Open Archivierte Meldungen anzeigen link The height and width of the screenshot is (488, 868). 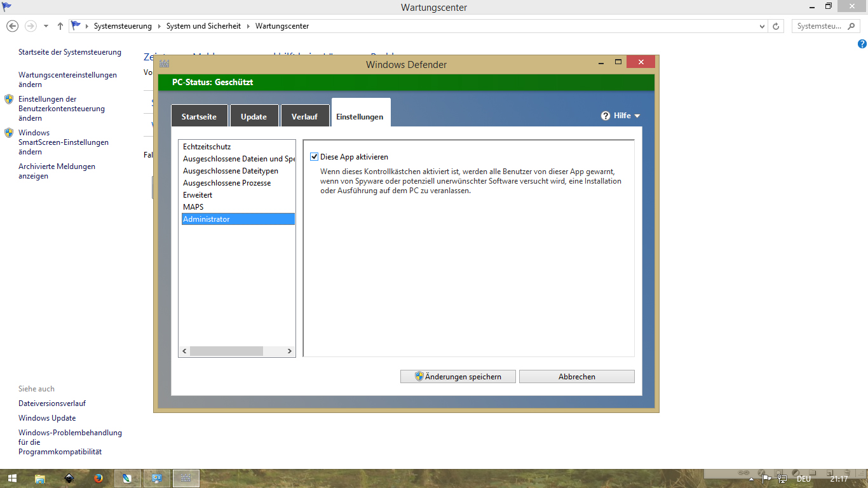57,172
